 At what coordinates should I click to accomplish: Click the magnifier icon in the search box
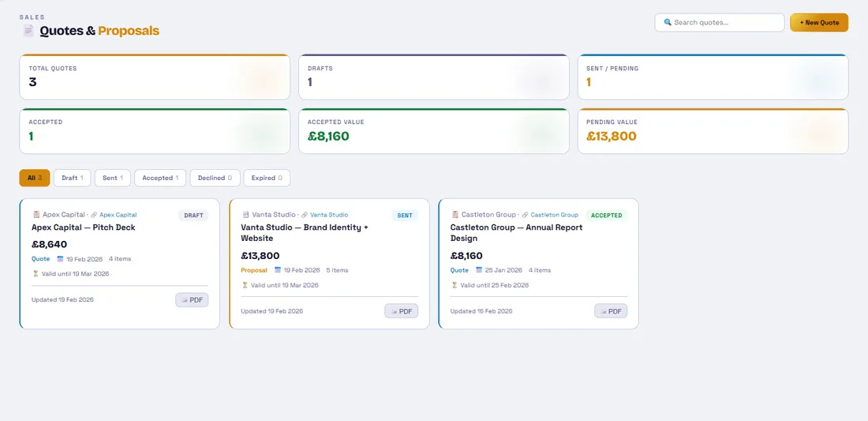[668, 23]
